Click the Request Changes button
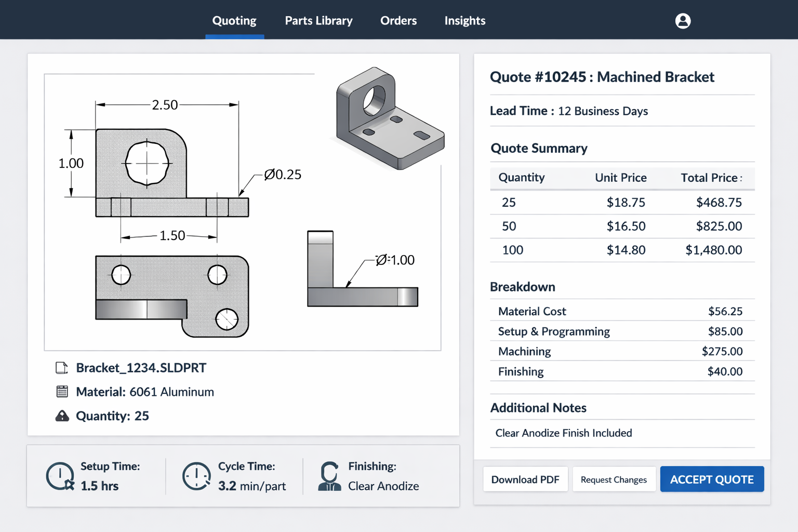Viewport: 798px width, 532px height. click(614, 480)
